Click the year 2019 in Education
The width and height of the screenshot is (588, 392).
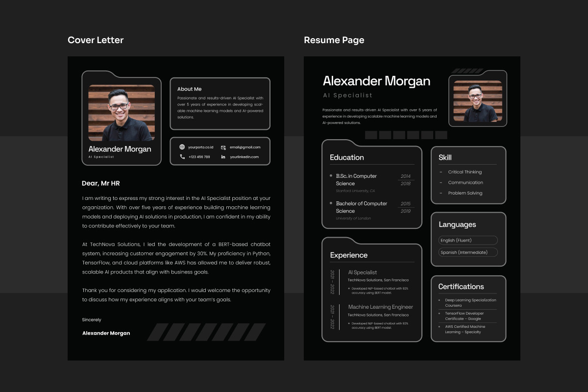click(406, 211)
